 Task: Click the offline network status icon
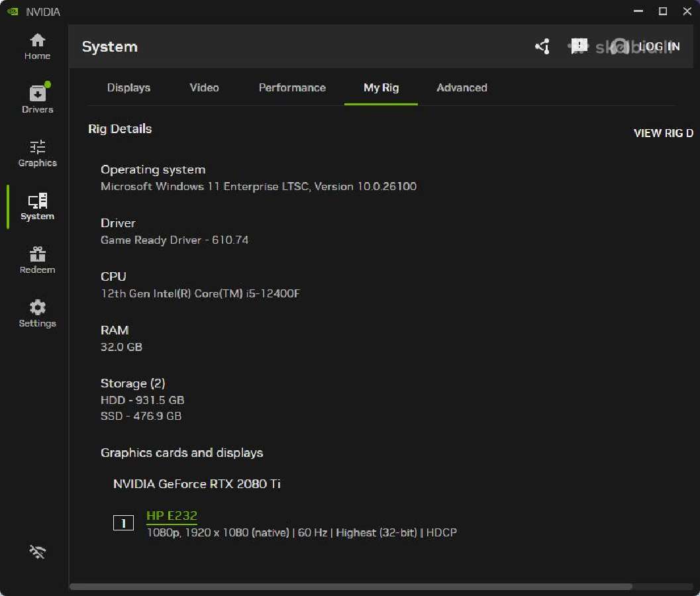point(38,552)
